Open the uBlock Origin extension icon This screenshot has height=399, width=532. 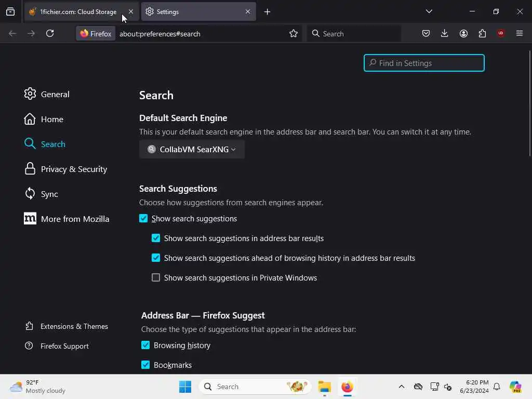point(500,33)
